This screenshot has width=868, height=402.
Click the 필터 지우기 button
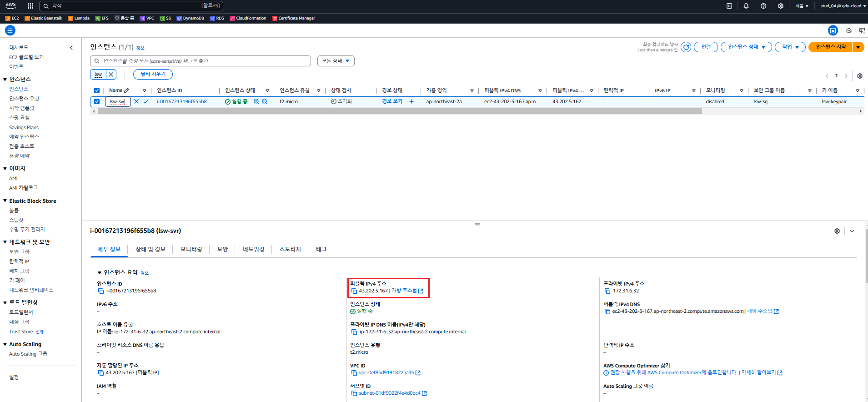[153, 74]
